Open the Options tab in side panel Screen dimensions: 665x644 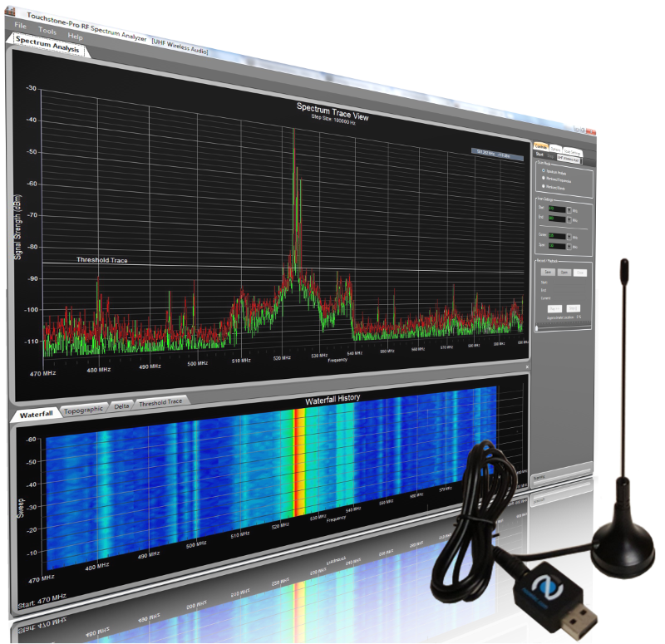[x=555, y=147]
